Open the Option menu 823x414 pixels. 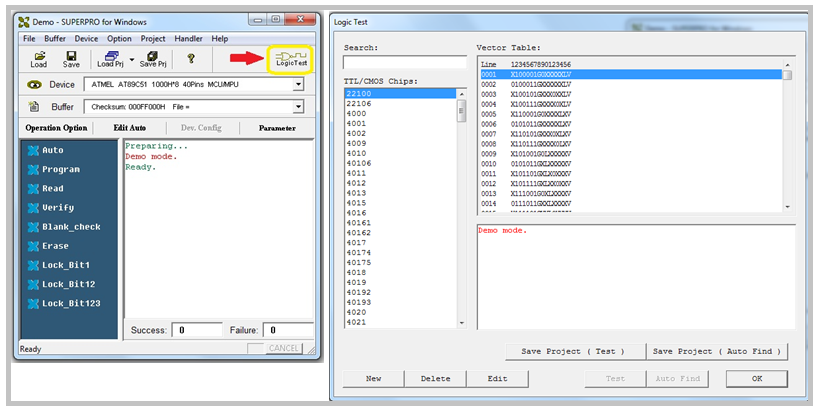119,38
